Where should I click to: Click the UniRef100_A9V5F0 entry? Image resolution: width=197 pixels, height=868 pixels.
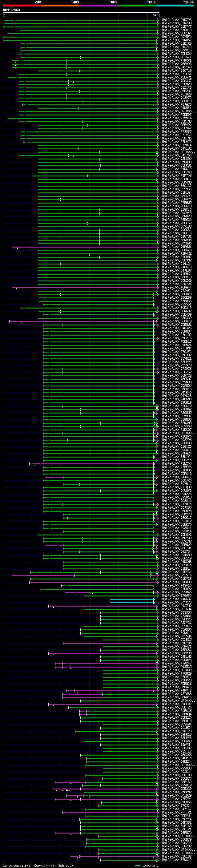[177, 37]
